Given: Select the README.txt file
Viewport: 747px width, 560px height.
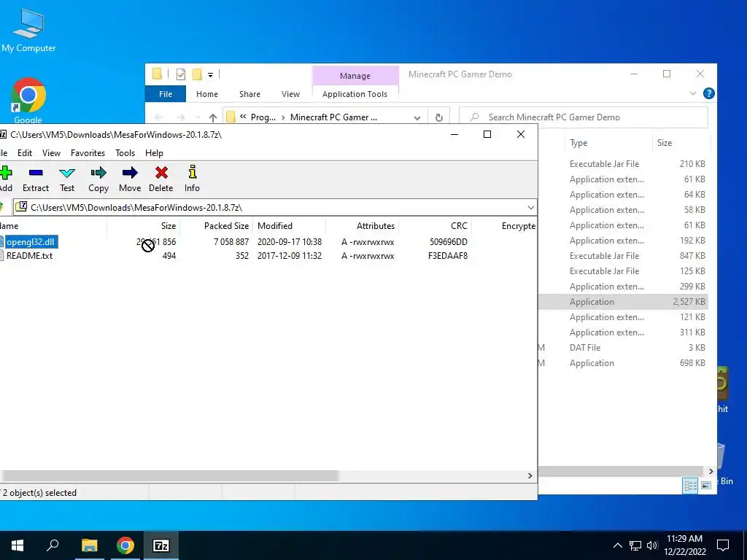Looking at the screenshot, I should (29, 256).
